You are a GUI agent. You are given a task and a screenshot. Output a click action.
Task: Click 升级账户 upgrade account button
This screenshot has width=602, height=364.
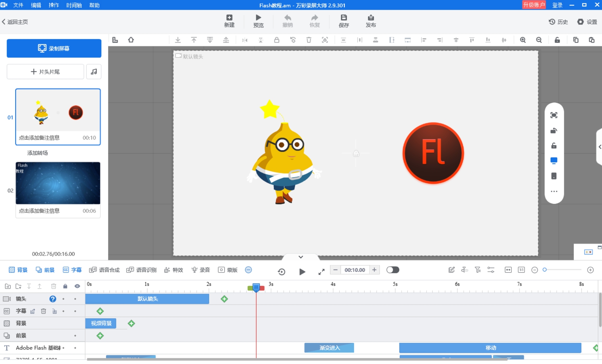tap(534, 5)
